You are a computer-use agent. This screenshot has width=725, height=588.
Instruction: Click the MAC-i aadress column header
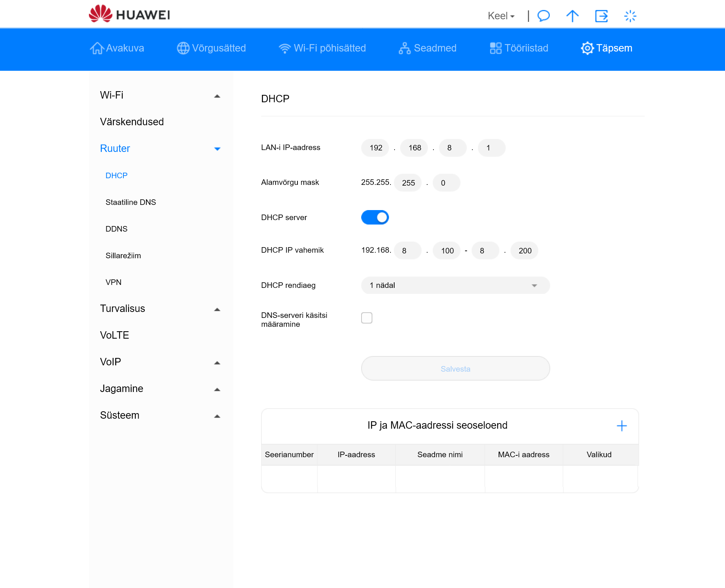pyautogui.click(x=524, y=455)
